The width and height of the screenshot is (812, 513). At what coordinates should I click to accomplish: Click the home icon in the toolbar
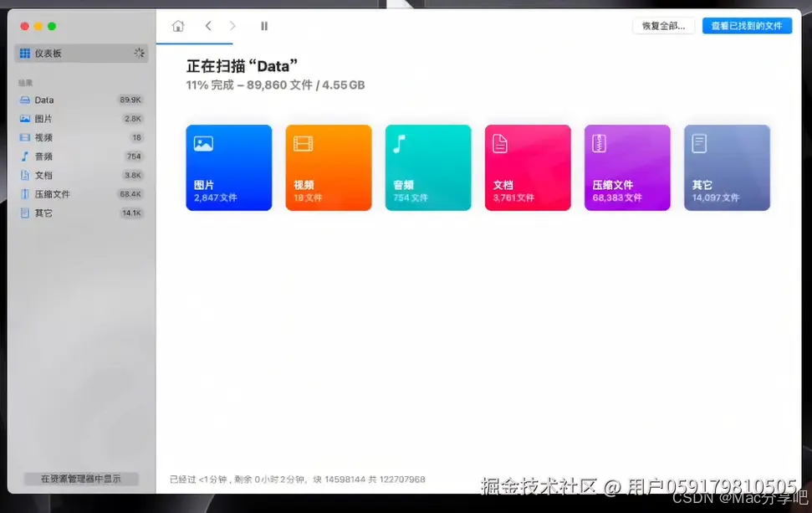click(178, 26)
